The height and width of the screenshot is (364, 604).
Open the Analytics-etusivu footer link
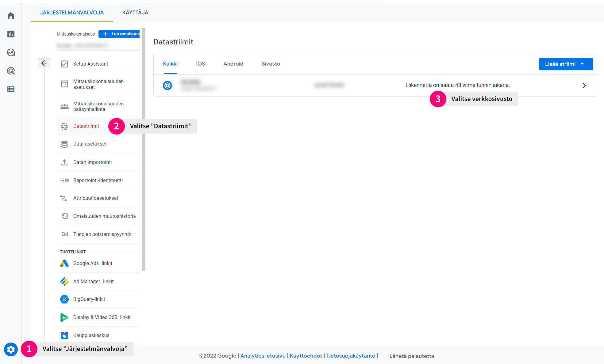[263, 356]
